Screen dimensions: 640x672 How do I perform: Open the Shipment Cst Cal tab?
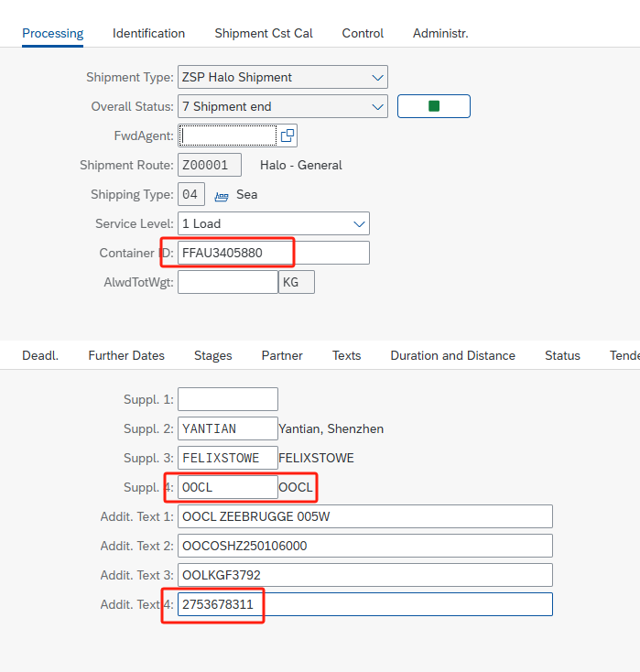(264, 33)
